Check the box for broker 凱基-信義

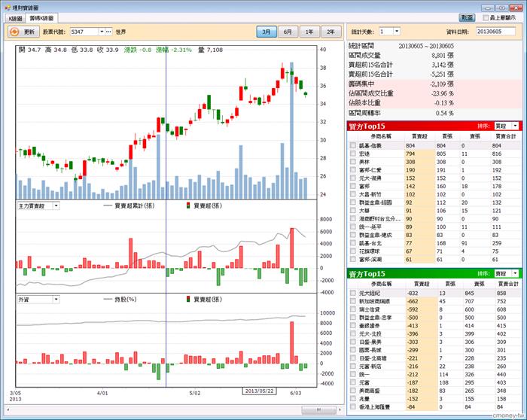pyautogui.click(x=352, y=145)
